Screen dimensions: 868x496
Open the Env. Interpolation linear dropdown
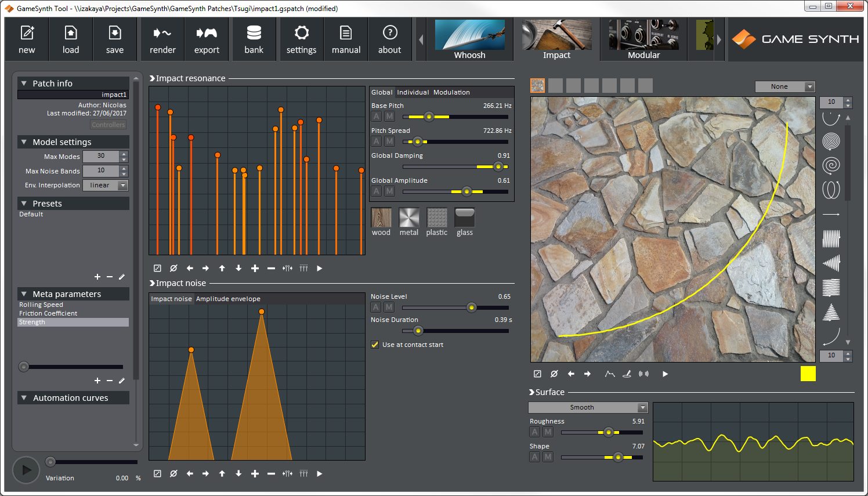tap(105, 185)
